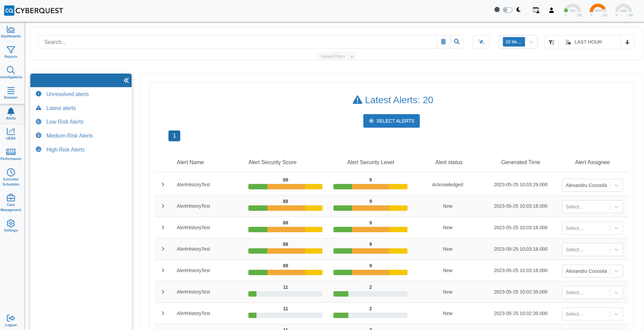The height and width of the screenshot is (330, 644).
Task: Open the Browser section
Action: click(x=11, y=93)
